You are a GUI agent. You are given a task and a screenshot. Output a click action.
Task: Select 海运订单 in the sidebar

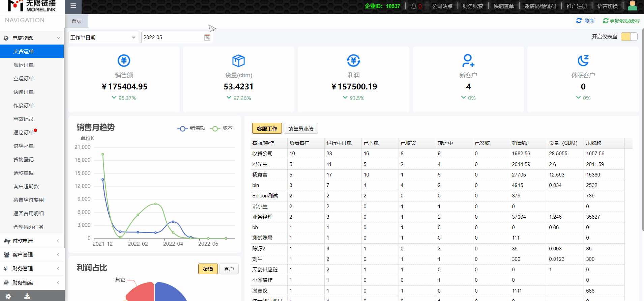coord(24,65)
